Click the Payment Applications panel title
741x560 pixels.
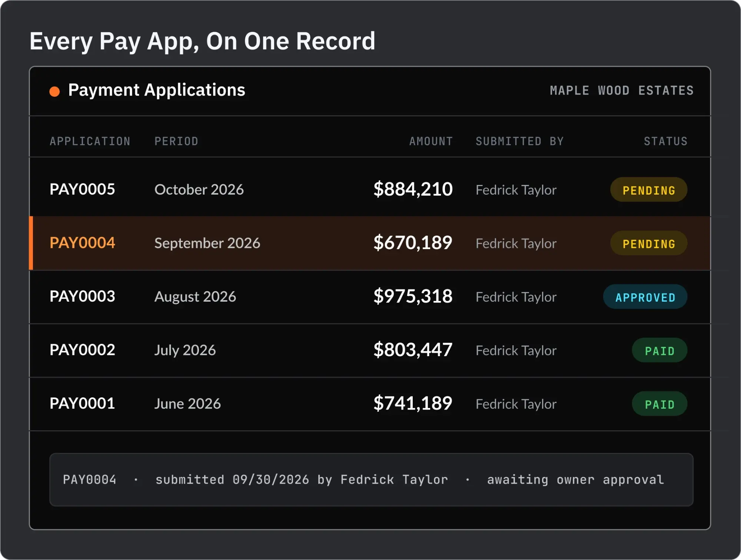[x=157, y=90]
